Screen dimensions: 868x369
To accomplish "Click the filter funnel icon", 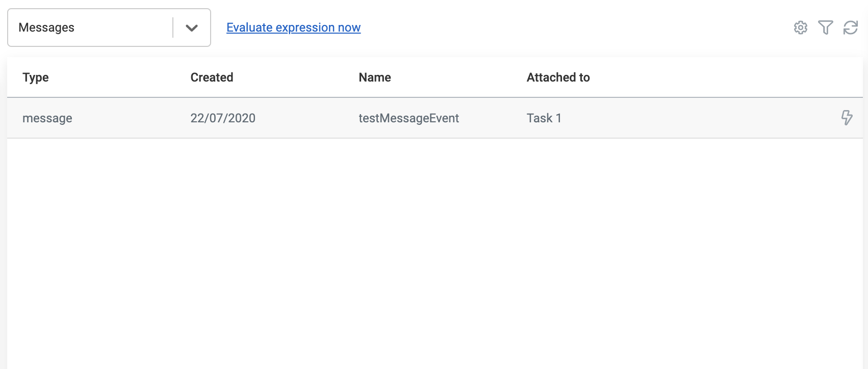I will [x=826, y=29].
